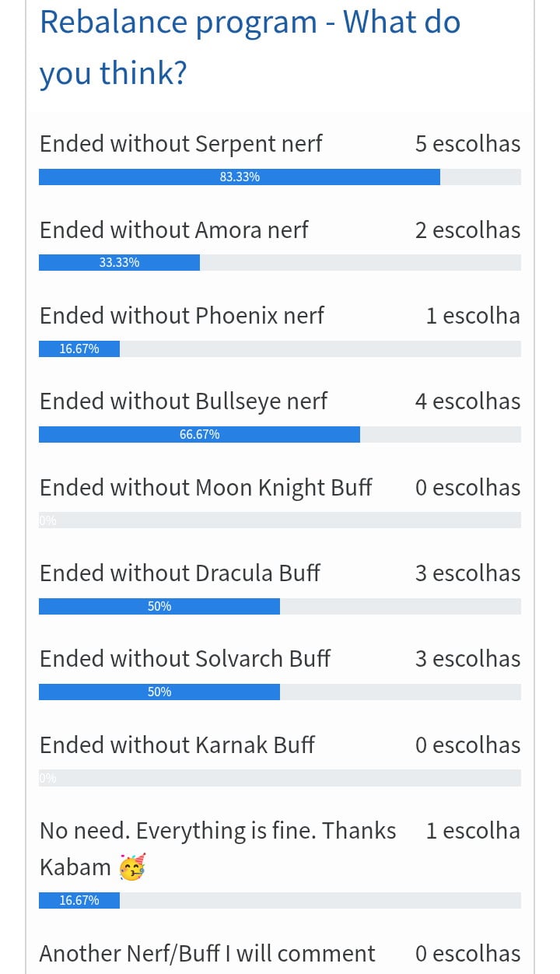Pick the "Ended without Phoenix nerf" option

coord(181,316)
